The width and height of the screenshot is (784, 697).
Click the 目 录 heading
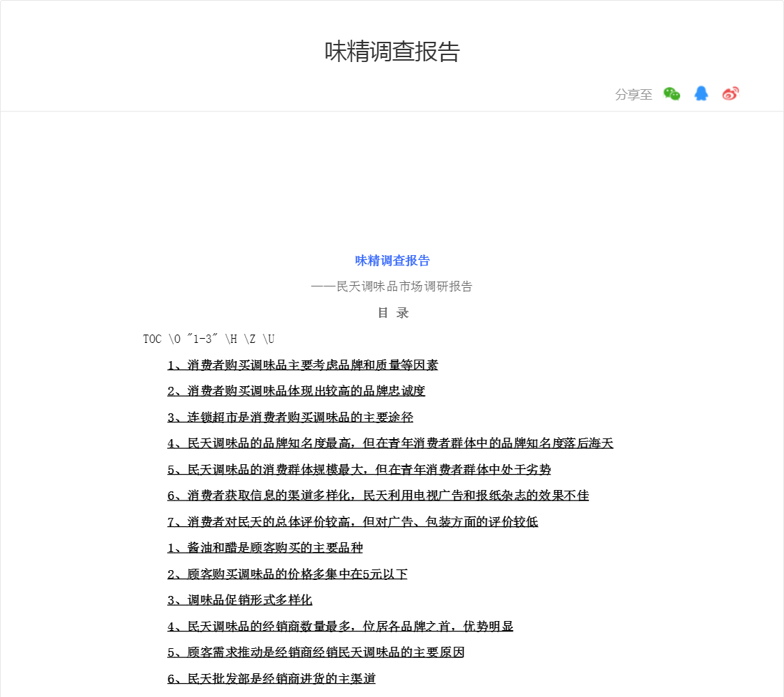(392, 313)
